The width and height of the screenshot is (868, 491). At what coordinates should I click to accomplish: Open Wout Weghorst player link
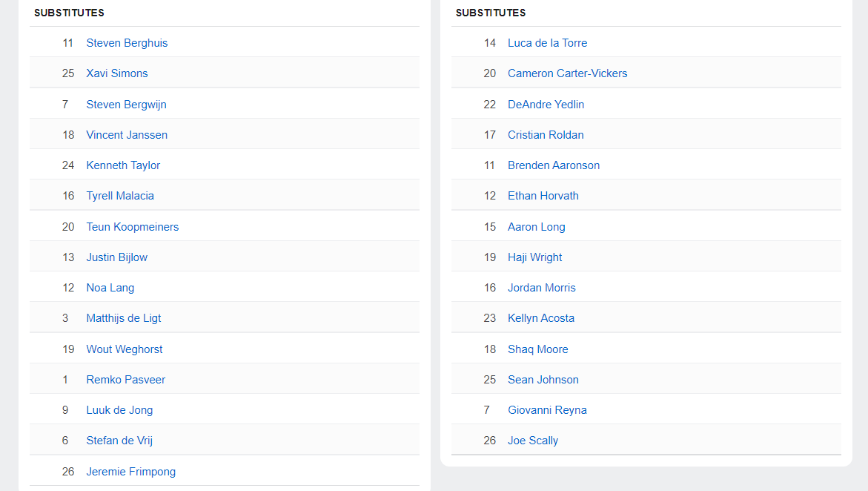125,349
